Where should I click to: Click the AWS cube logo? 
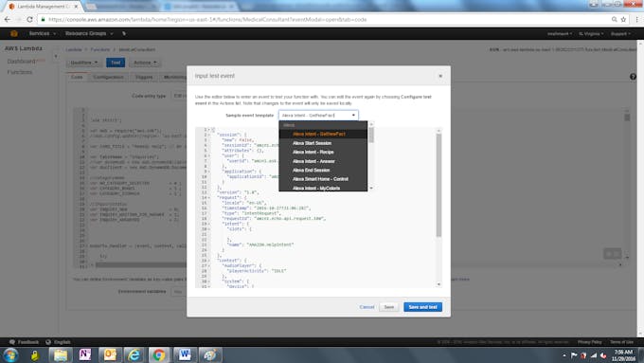pos(14,34)
